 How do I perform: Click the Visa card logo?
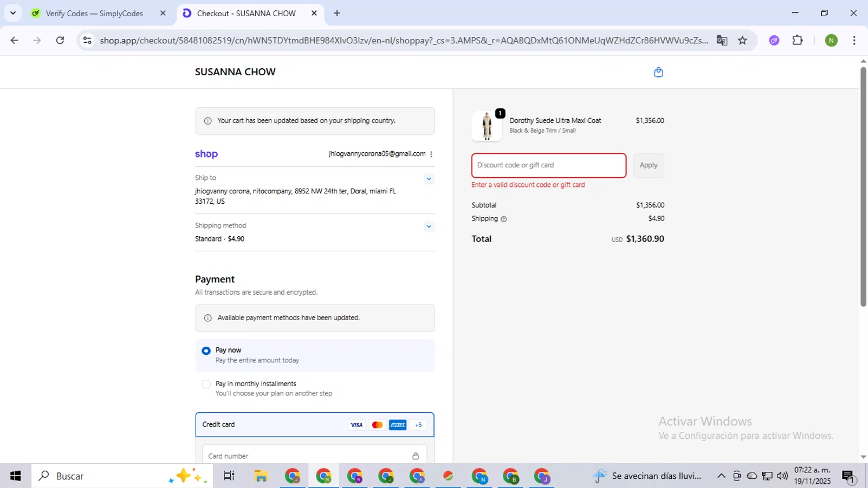(356, 425)
